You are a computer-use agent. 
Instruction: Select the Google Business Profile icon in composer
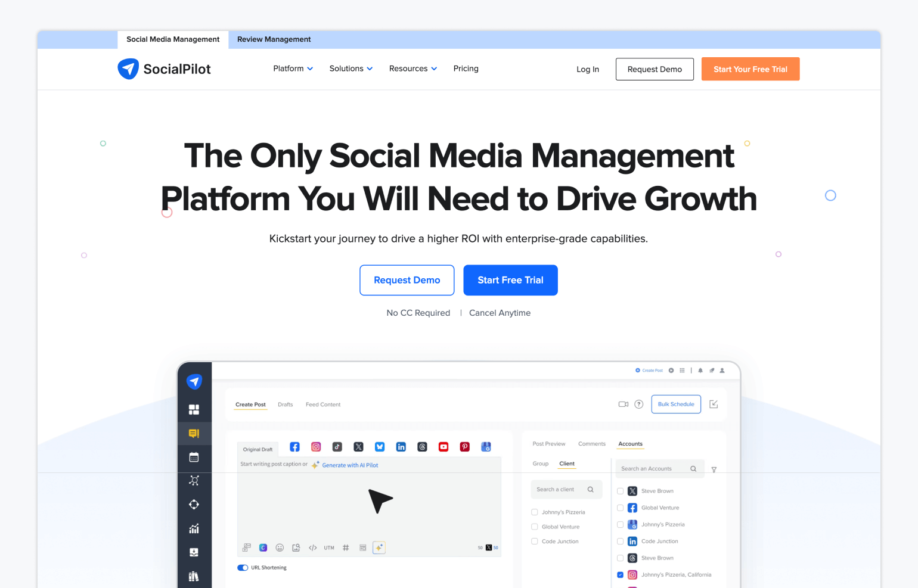coord(486,447)
